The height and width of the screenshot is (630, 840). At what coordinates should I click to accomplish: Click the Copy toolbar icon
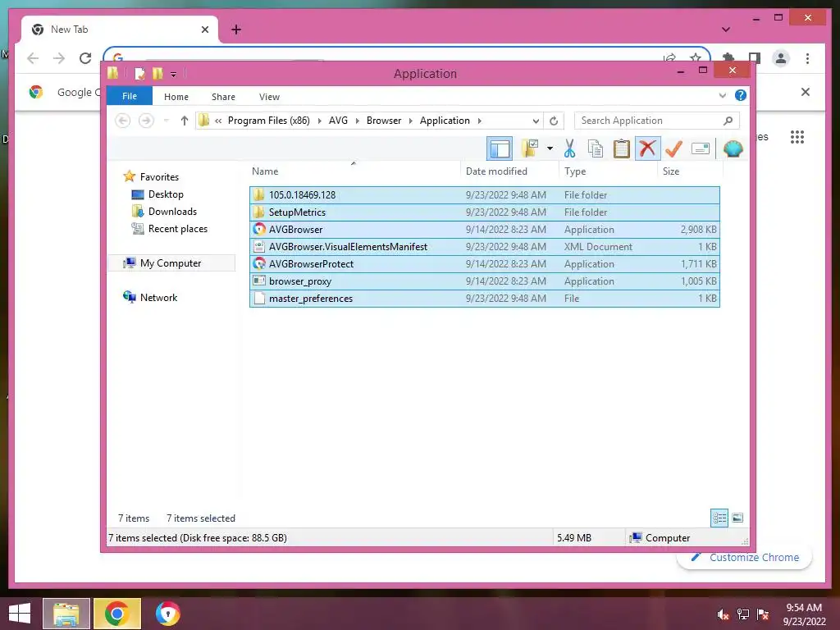tap(596, 148)
